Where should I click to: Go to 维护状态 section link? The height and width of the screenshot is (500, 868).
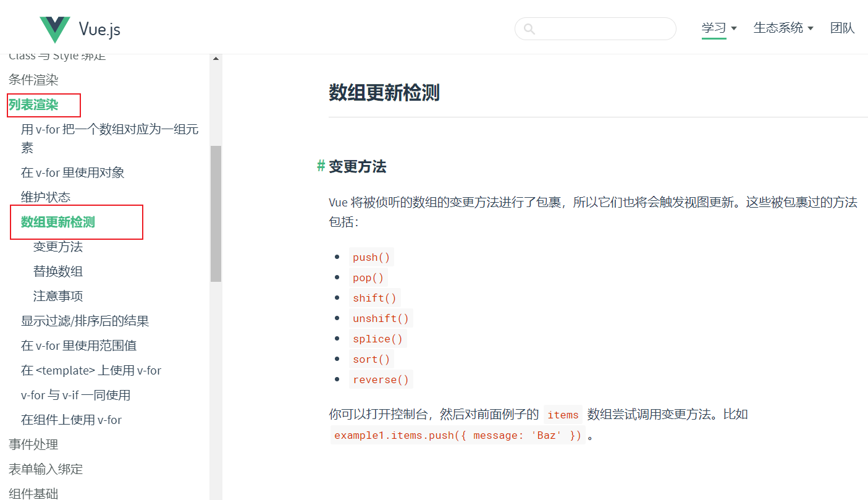[46, 197]
